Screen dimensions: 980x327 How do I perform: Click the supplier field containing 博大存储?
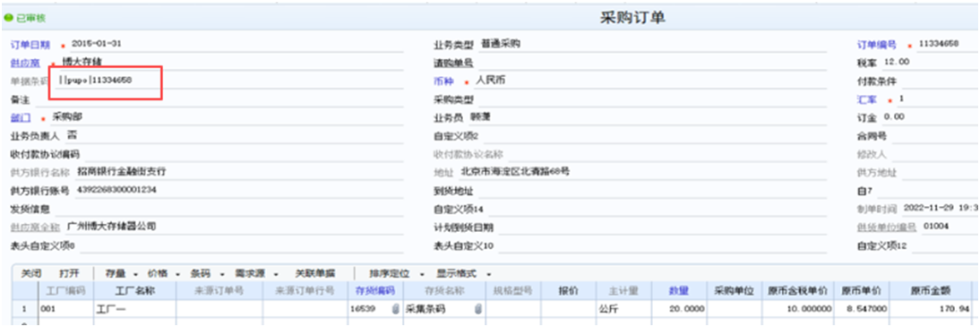233,62
